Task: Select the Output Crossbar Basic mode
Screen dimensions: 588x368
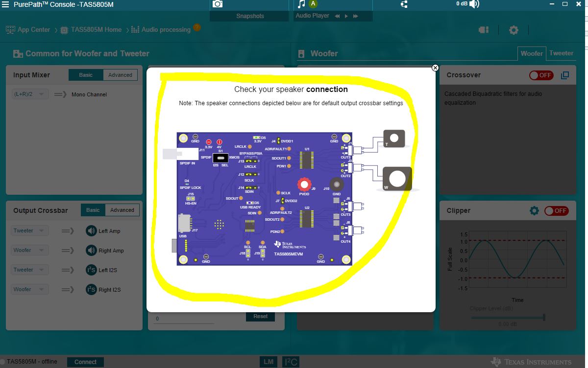Action: click(x=93, y=210)
